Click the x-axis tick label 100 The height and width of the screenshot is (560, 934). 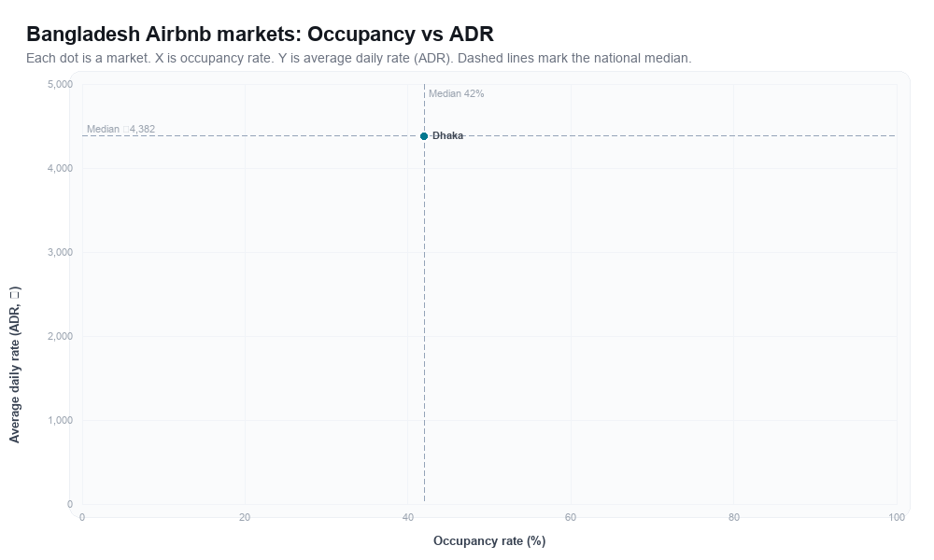click(897, 517)
